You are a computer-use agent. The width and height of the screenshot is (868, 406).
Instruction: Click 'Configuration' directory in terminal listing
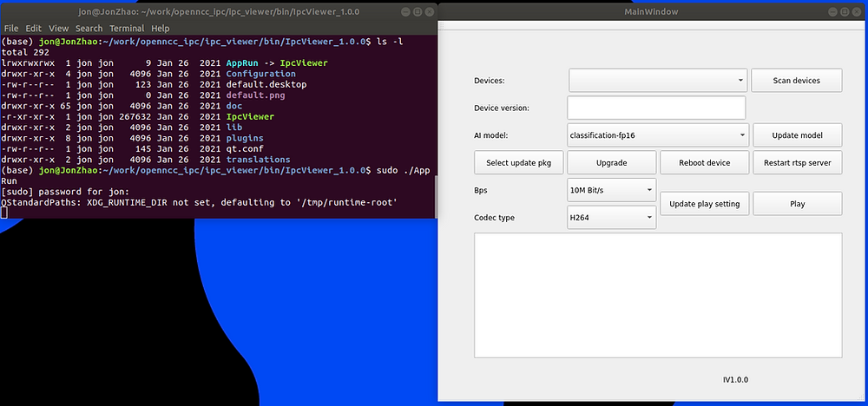260,74
